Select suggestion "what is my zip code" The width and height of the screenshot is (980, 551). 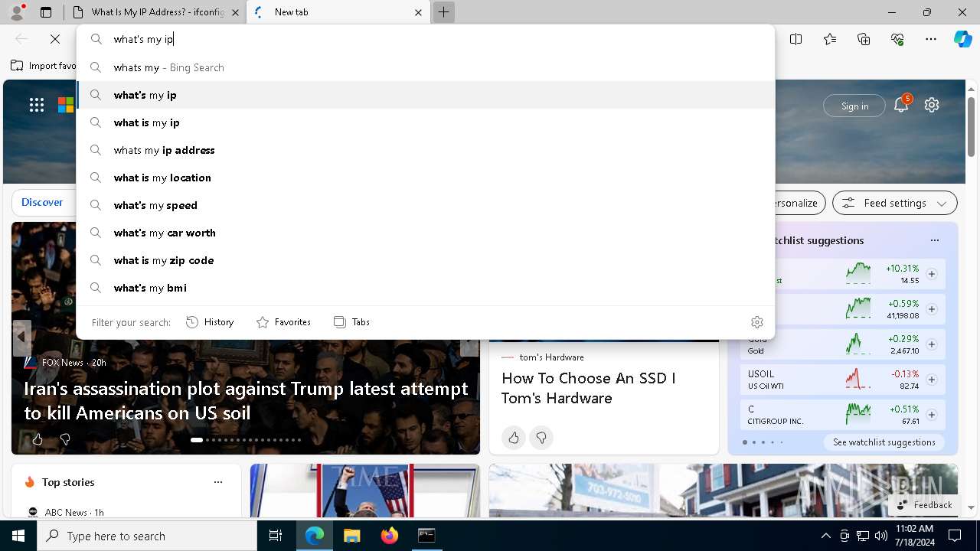[426, 260]
